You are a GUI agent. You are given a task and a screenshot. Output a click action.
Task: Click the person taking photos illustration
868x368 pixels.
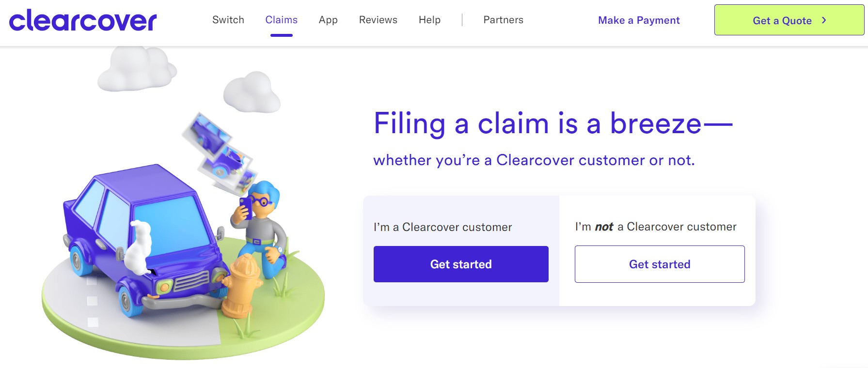(x=262, y=228)
